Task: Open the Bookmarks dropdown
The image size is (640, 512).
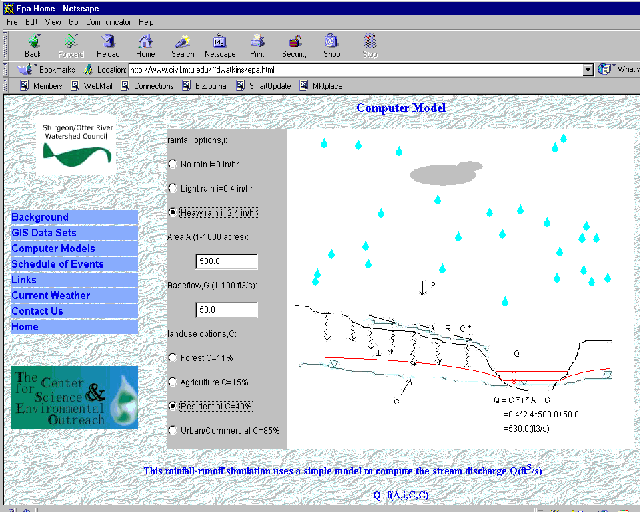Action: (x=46, y=70)
